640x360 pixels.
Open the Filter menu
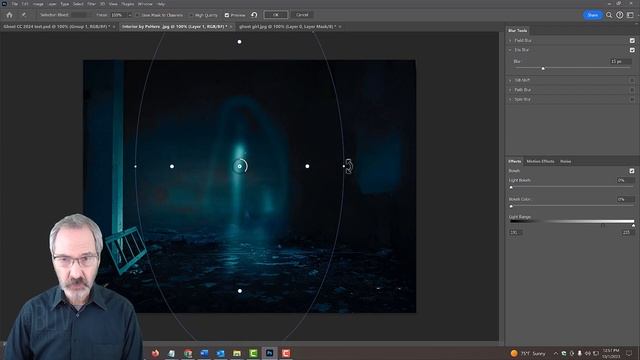(91, 4)
